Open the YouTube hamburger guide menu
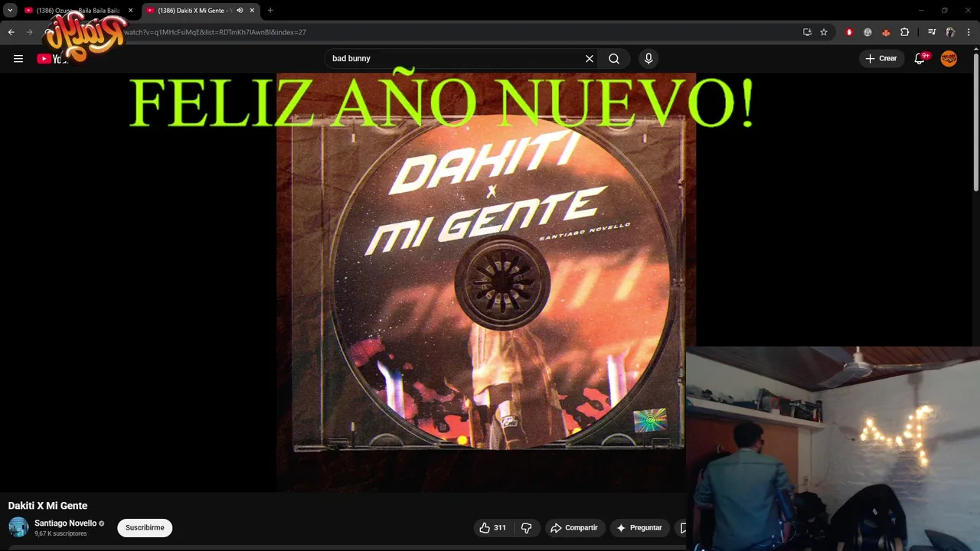980x551 pixels. point(18,58)
